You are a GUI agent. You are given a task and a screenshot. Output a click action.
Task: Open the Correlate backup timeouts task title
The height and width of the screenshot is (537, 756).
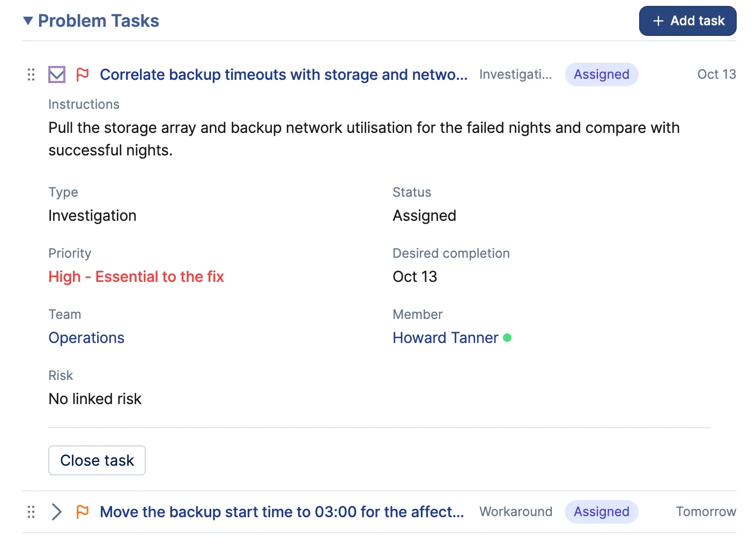point(284,74)
